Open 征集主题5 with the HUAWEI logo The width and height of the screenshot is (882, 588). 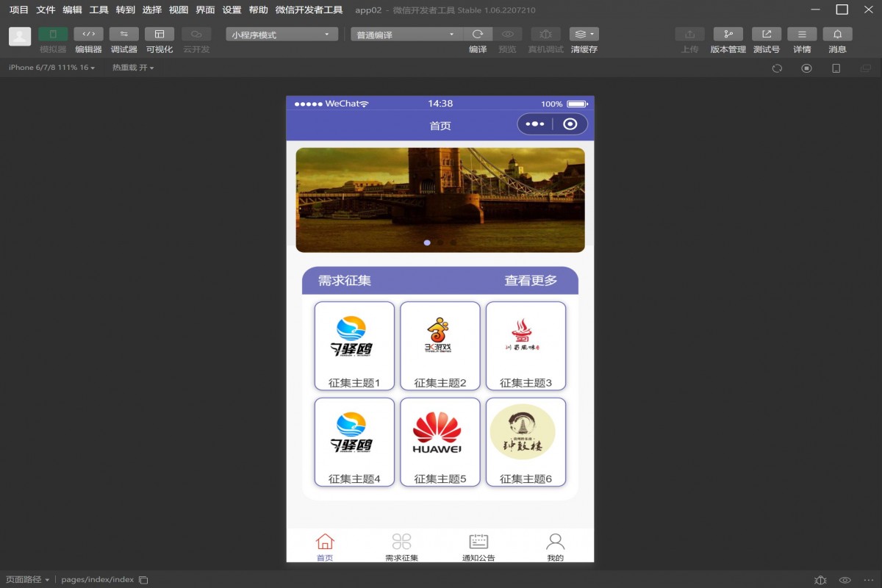[x=440, y=442]
